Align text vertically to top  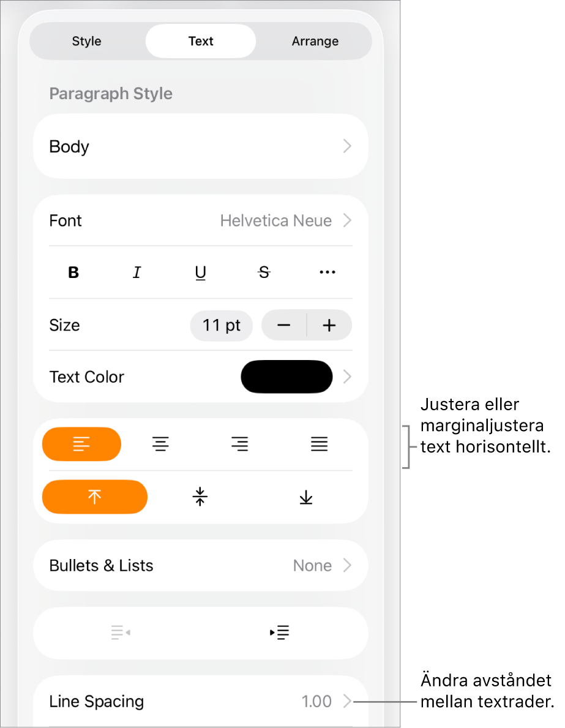94,497
